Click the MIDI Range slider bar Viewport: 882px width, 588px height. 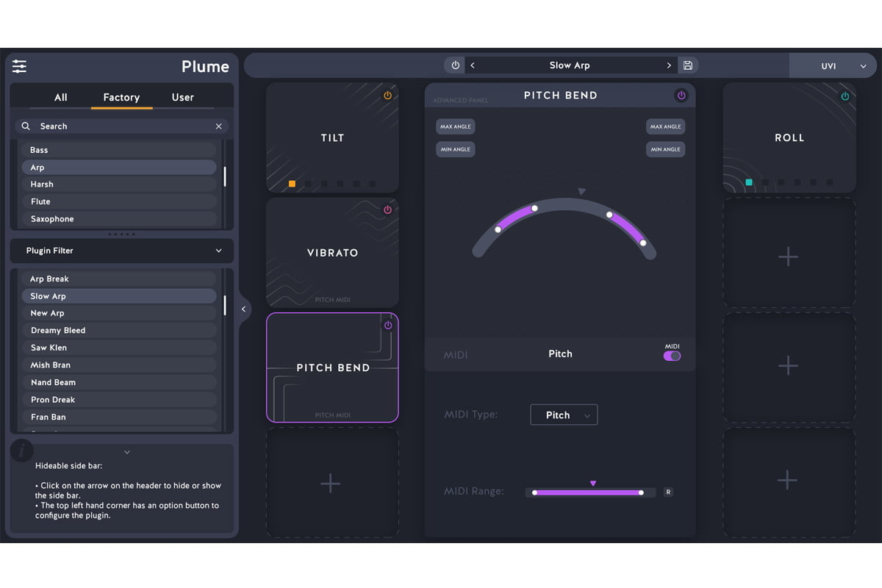[x=590, y=492]
